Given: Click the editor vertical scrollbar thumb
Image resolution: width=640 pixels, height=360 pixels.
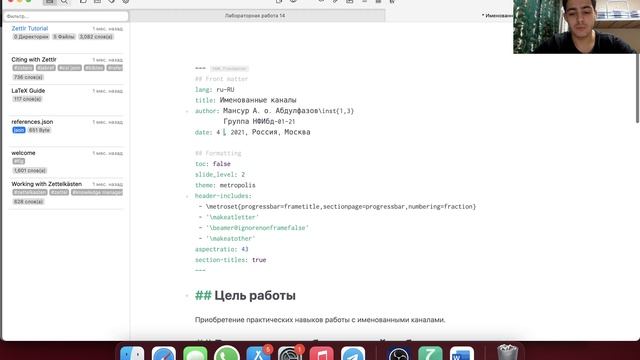Looking at the screenshot, I should (637, 88).
